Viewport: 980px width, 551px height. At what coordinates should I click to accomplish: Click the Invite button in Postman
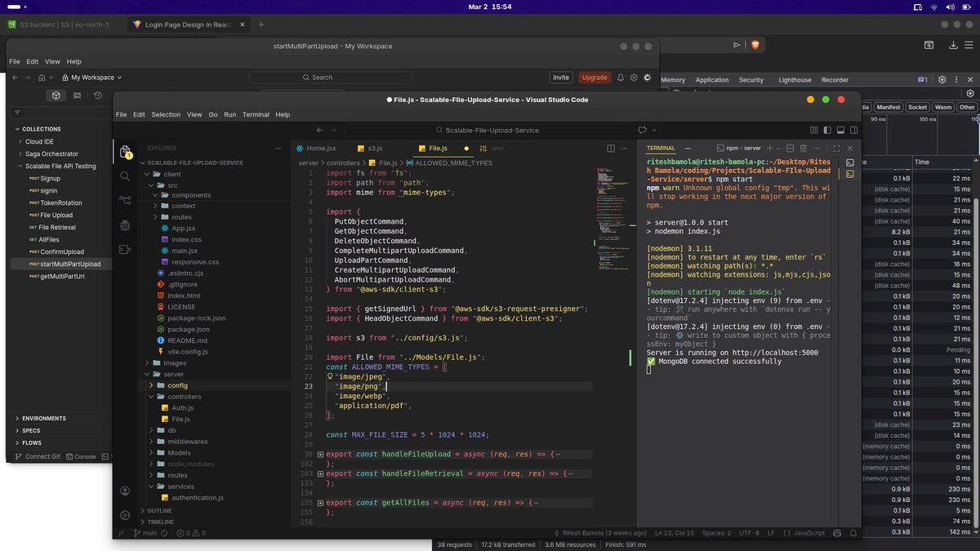click(561, 78)
